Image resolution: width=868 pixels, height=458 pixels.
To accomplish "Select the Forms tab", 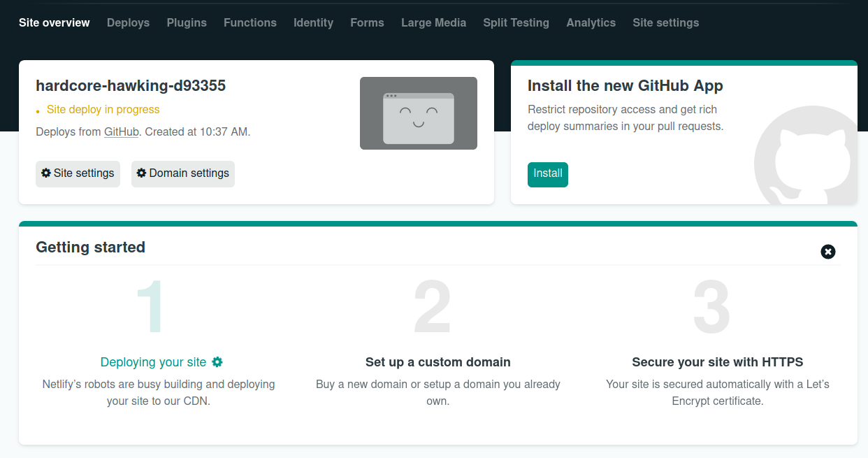I will pos(367,22).
